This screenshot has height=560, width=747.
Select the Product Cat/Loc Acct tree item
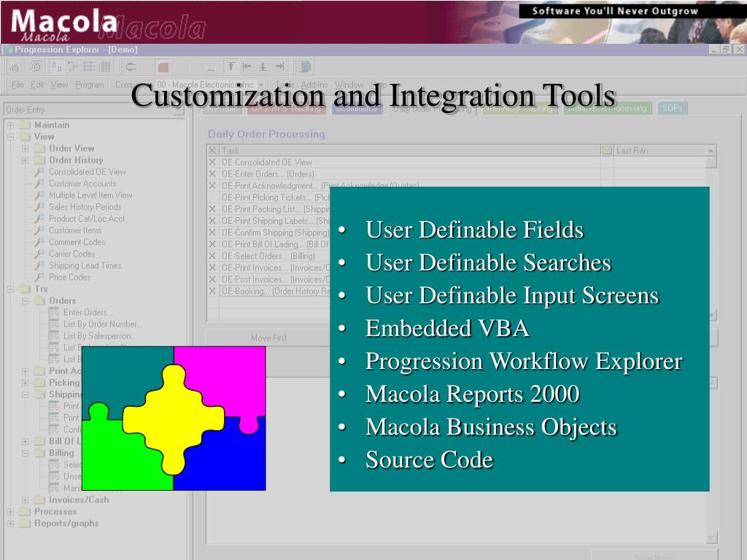[x=87, y=219]
